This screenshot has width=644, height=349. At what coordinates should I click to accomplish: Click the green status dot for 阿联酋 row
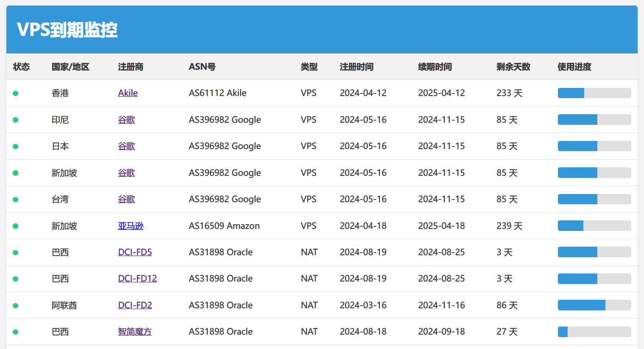pyautogui.click(x=16, y=306)
